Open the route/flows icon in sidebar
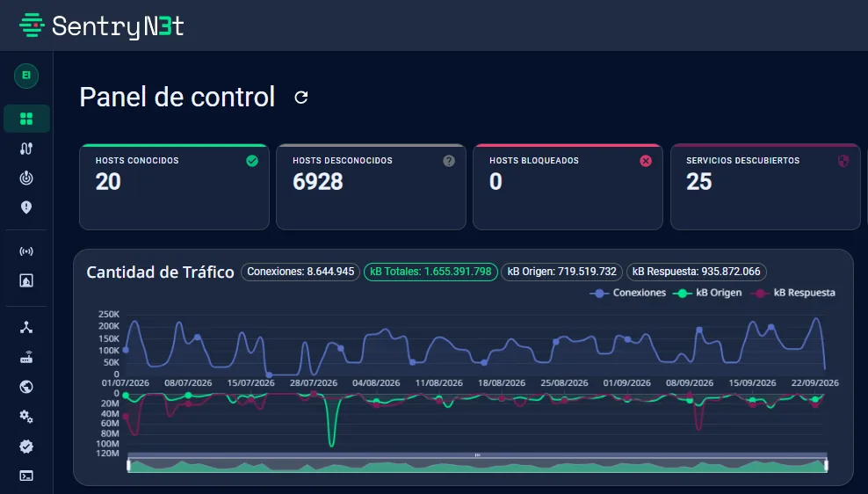The image size is (868, 494). tap(26, 149)
